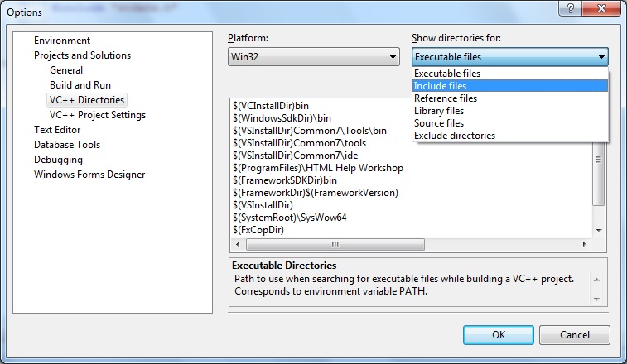Choose Exclude directories option
The width and height of the screenshot is (627, 364).
tap(454, 136)
